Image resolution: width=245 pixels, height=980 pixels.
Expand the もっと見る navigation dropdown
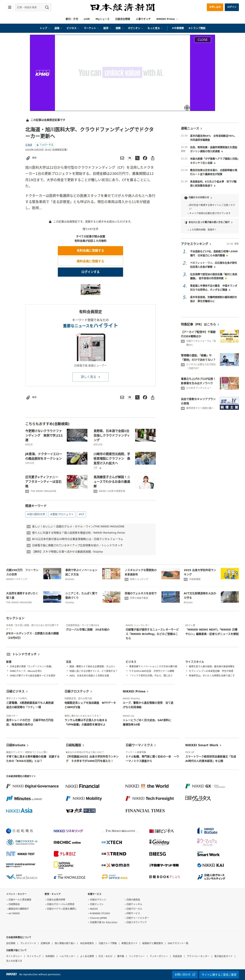pos(155,28)
